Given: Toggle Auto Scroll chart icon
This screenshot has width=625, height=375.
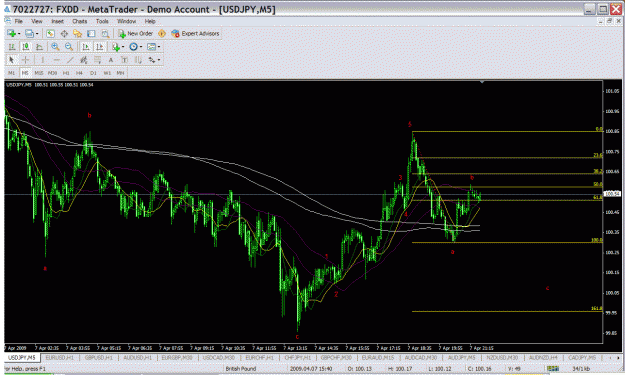Looking at the screenshot, I should pos(86,47).
